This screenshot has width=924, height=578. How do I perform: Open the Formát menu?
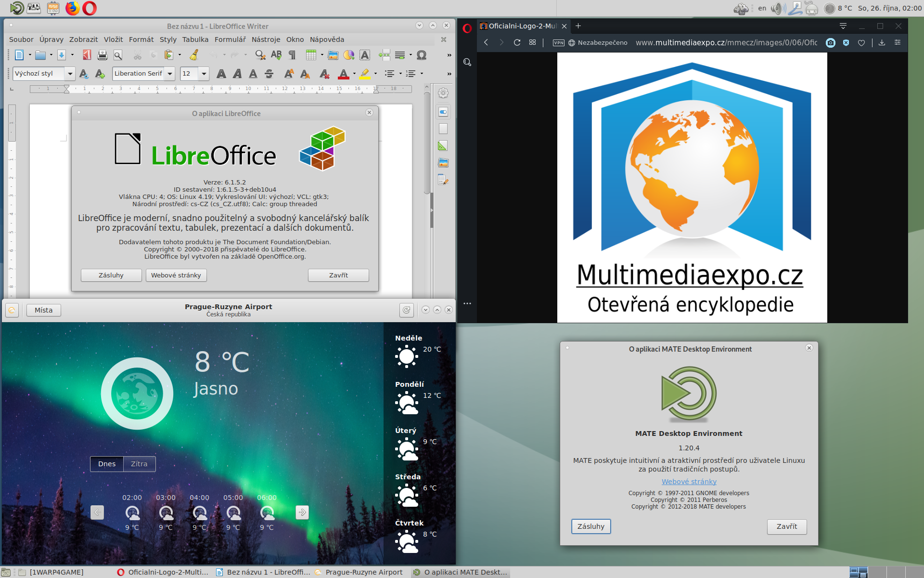141,39
